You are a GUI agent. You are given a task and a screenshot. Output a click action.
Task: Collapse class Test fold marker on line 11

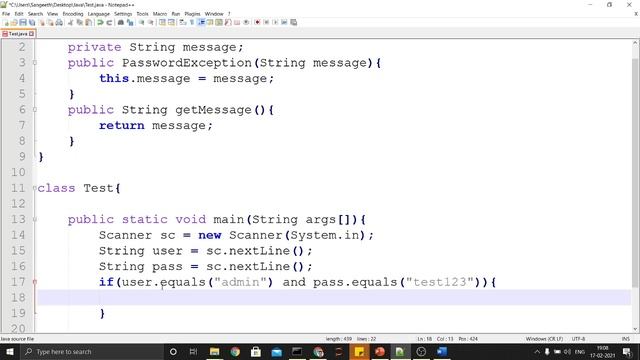click(x=35, y=188)
